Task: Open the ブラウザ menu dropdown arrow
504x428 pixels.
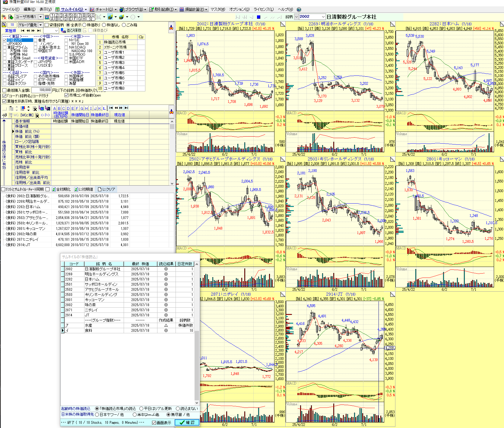Action: (145, 9)
